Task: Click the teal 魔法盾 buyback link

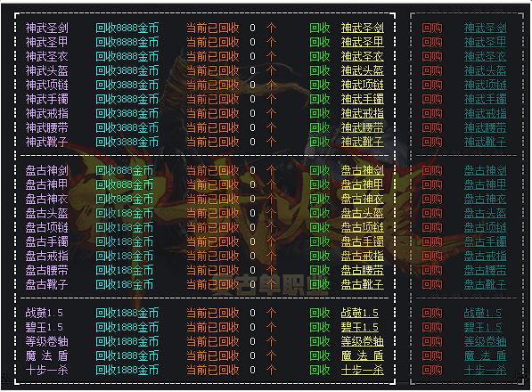Action: point(485,355)
